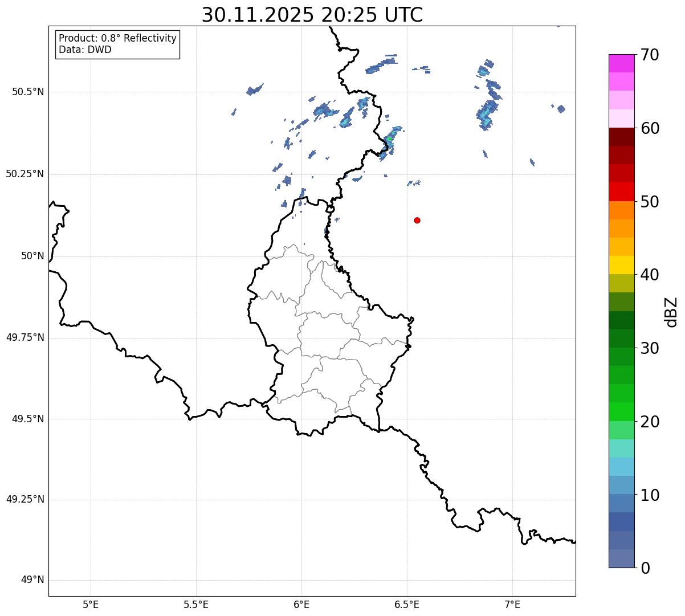Click the colorbar 20 tick label
This screenshot has height=616, width=685.
coord(650,422)
